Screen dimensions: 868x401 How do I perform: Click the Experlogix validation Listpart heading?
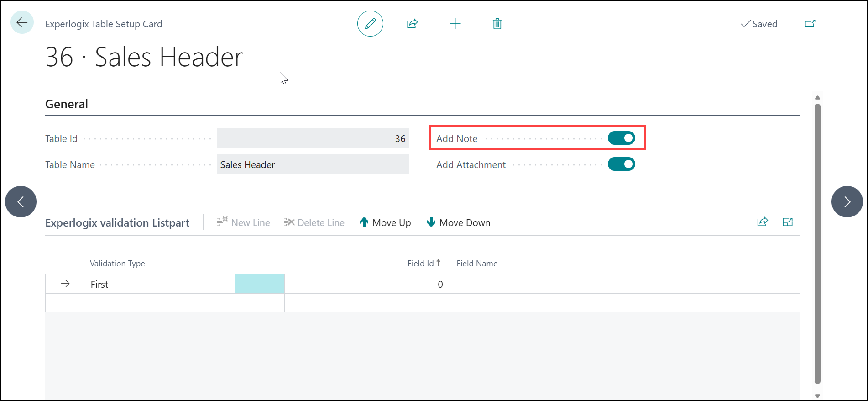click(x=117, y=223)
